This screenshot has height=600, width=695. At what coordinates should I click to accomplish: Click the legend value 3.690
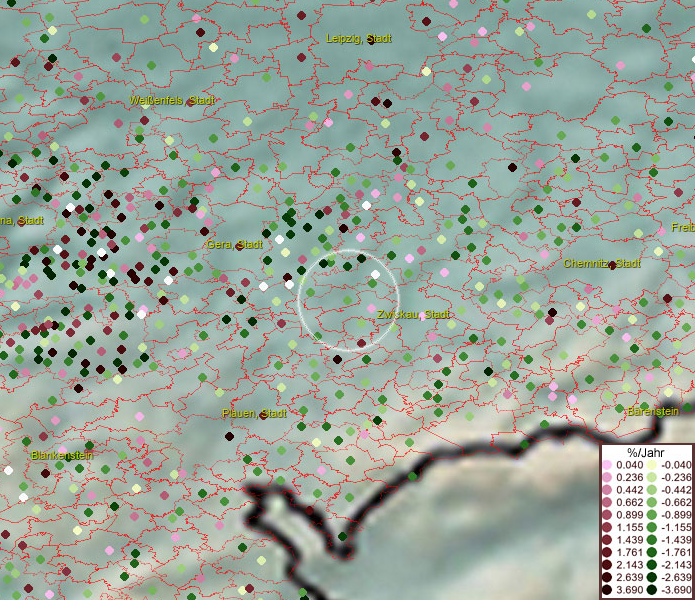click(630, 590)
